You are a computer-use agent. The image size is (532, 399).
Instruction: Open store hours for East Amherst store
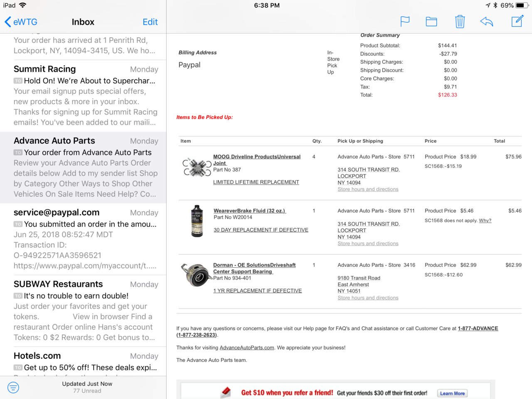tap(368, 298)
